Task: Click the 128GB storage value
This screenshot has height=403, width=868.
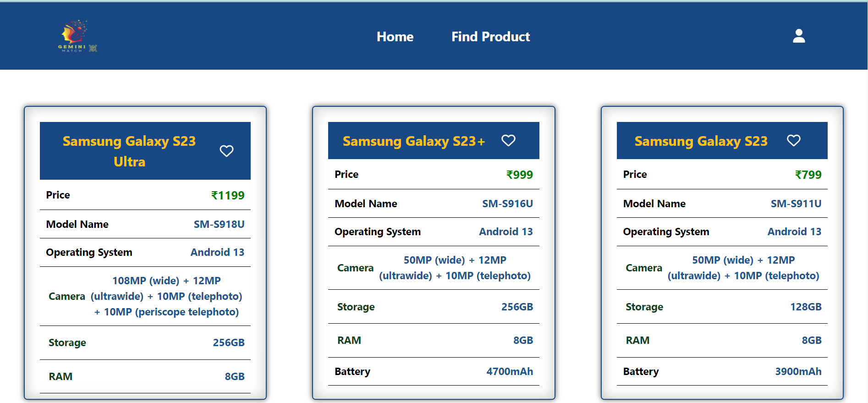Action: [x=806, y=307]
